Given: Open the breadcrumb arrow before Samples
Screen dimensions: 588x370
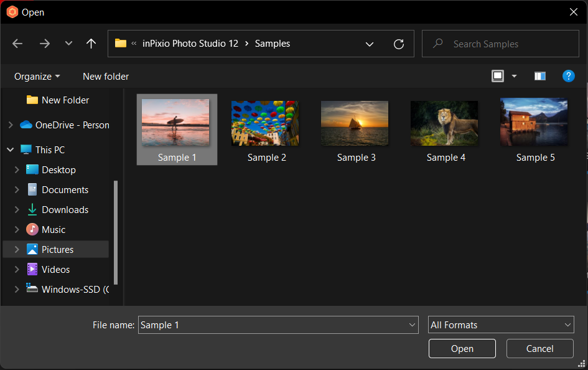Looking at the screenshot, I should [x=247, y=44].
